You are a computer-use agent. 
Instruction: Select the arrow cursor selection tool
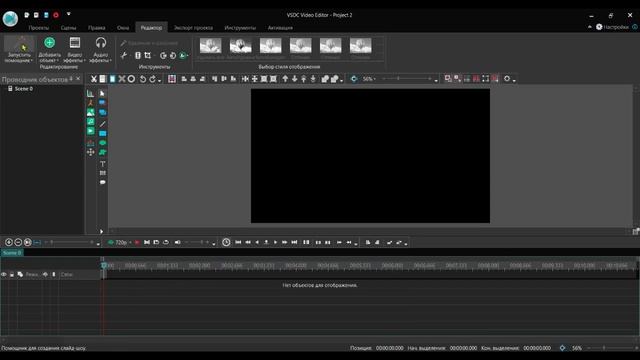[102, 93]
